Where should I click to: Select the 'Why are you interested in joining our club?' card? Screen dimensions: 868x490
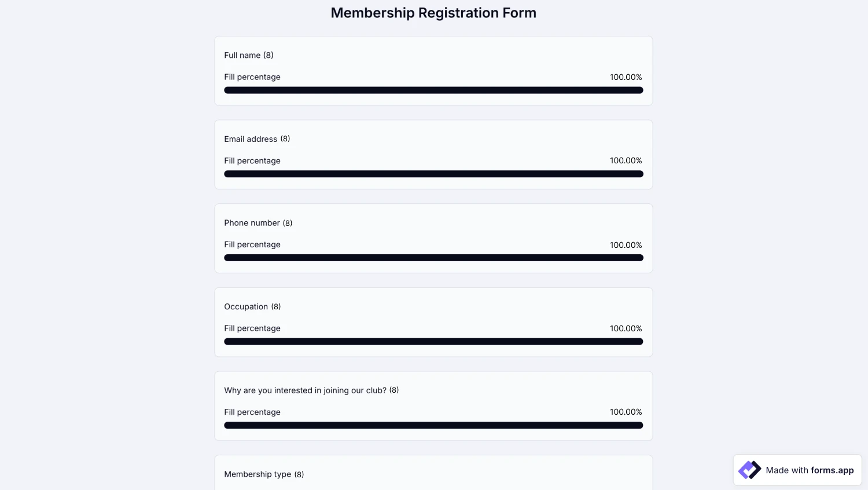(433, 405)
